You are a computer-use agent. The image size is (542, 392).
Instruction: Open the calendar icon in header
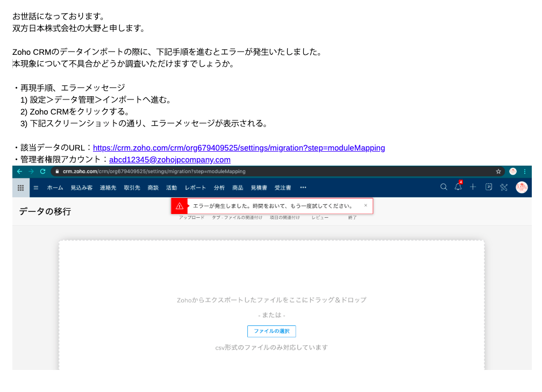[489, 187]
